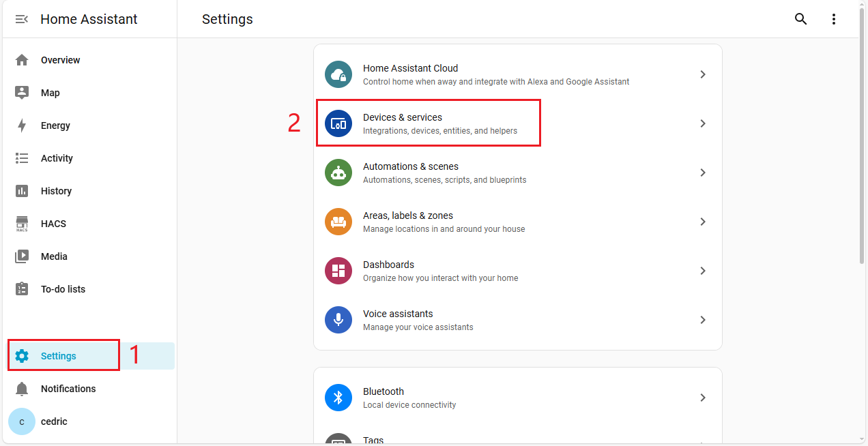
Task: Open the cedric user profile
Action: pyautogui.click(x=54, y=421)
